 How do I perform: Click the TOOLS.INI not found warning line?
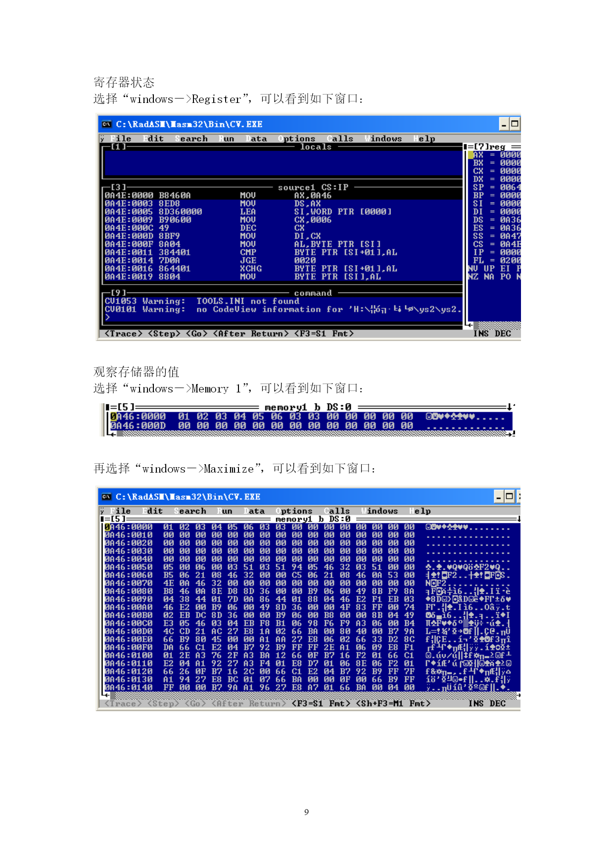coord(202,301)
